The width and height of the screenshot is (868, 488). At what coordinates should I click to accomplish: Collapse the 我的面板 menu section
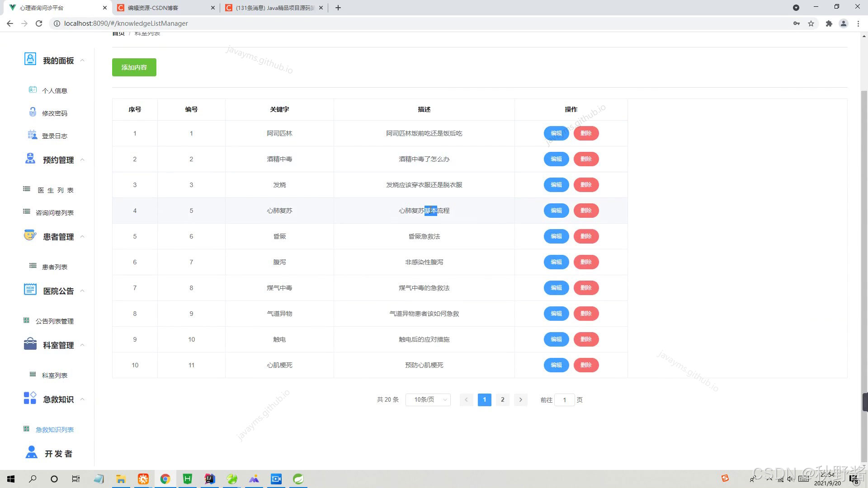click(82, 61)
